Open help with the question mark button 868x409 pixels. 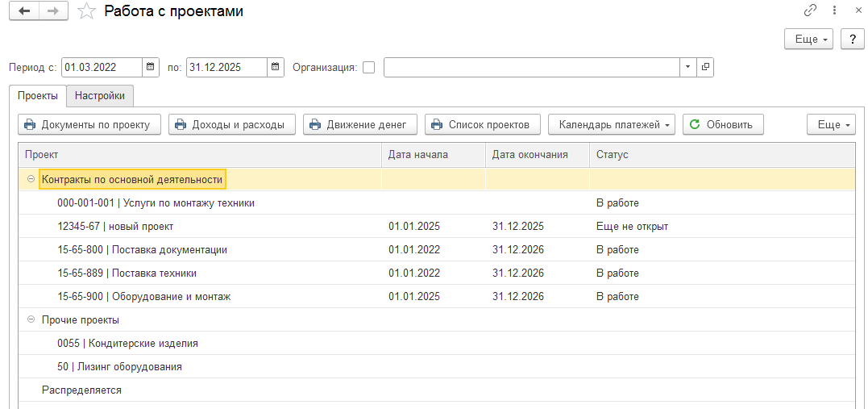tap(853, 39)
